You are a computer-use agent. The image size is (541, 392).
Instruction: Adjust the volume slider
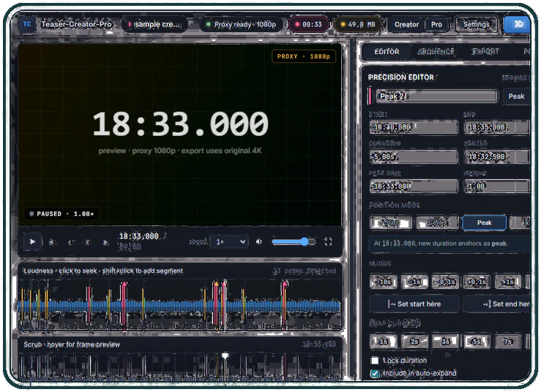tap(294, 241)
